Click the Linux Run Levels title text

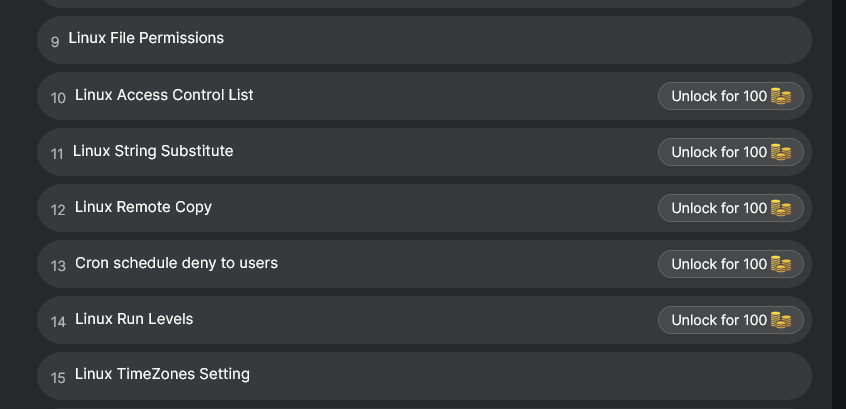click(134, 319)
